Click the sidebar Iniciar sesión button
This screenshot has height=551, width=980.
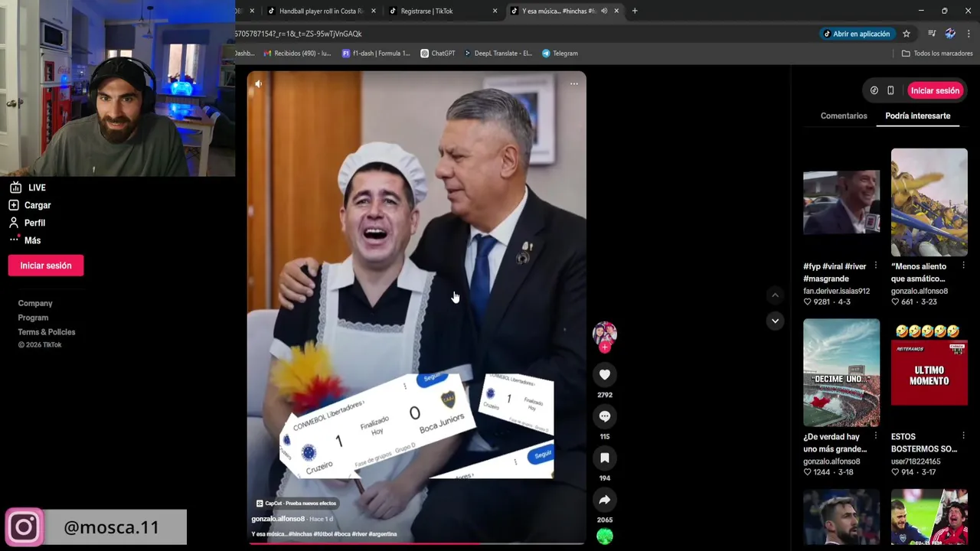[x=46, y=266]
